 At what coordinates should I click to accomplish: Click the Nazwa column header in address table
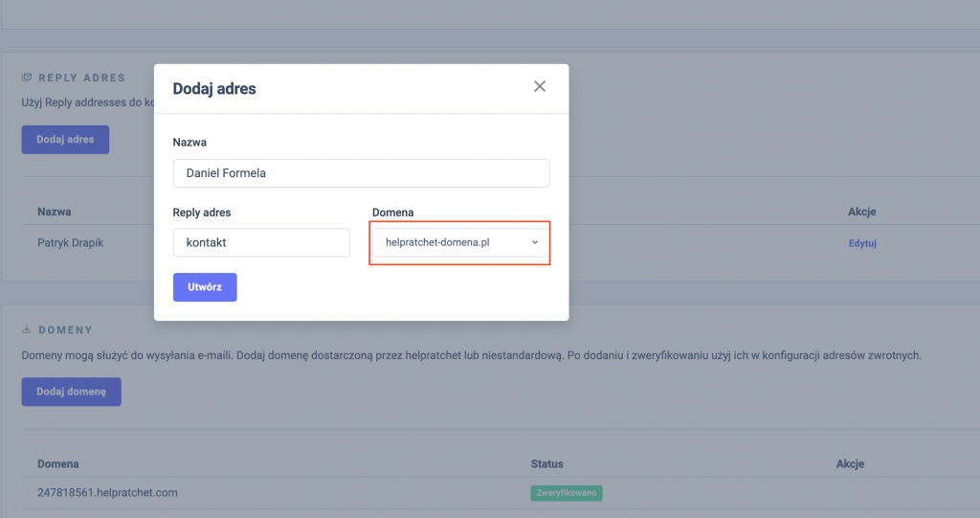click(x=55, y=212)
